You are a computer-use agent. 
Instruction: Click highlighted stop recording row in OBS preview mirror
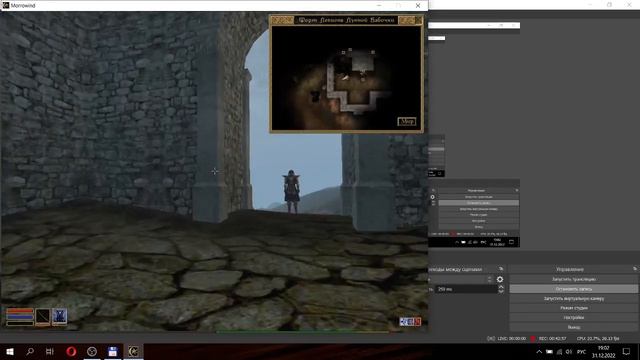(x=478, y=202)
